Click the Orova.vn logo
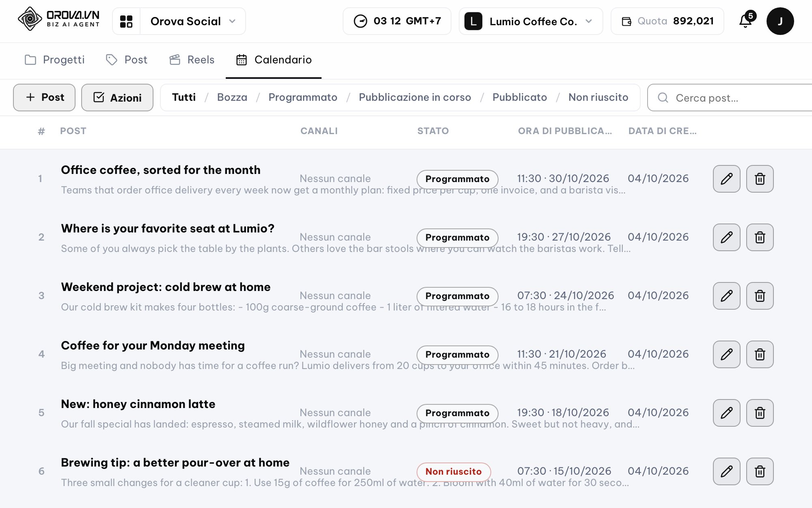Image resolution: width=812 pixels, height=508 pixels. 59,19
